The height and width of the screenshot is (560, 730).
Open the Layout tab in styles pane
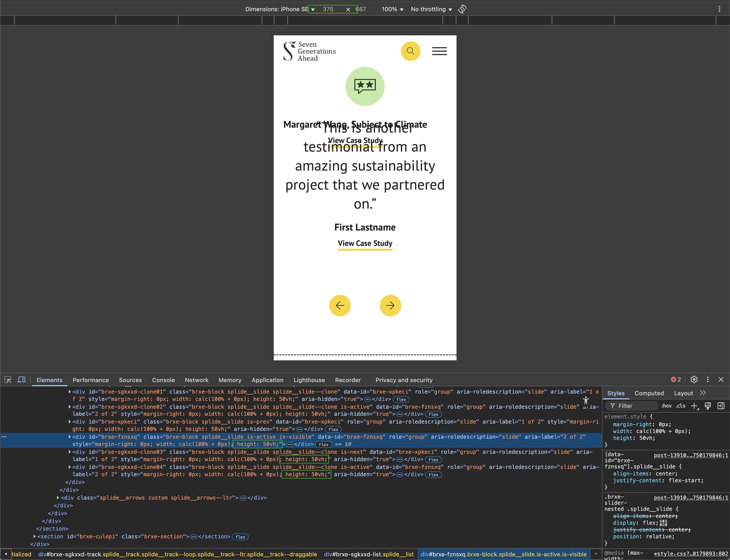click(x=683, y=393)
